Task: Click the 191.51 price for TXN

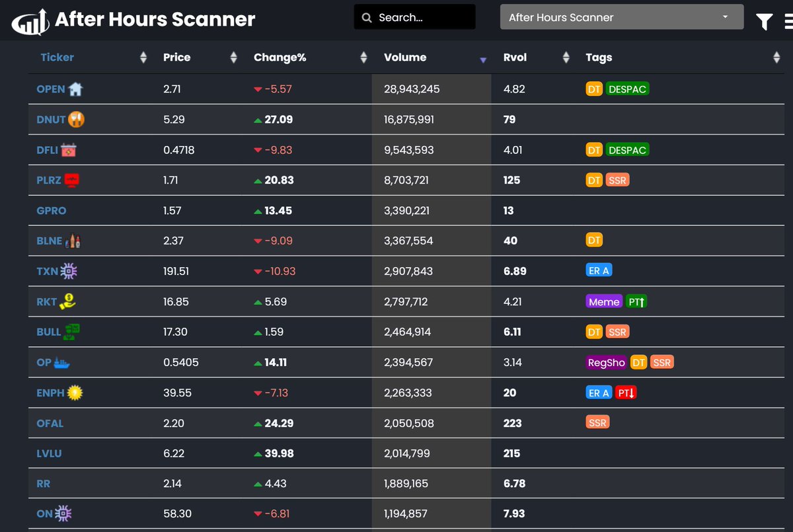Action: coord(176,271)
